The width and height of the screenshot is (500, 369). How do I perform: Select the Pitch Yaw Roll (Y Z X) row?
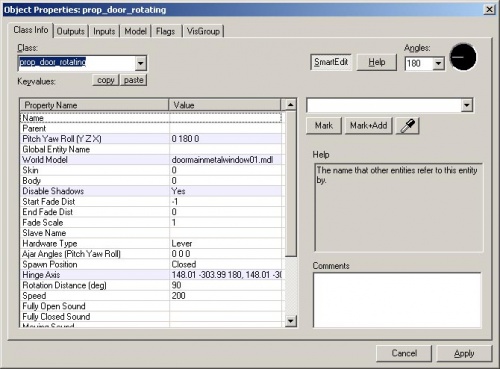(x=151, y=139)
